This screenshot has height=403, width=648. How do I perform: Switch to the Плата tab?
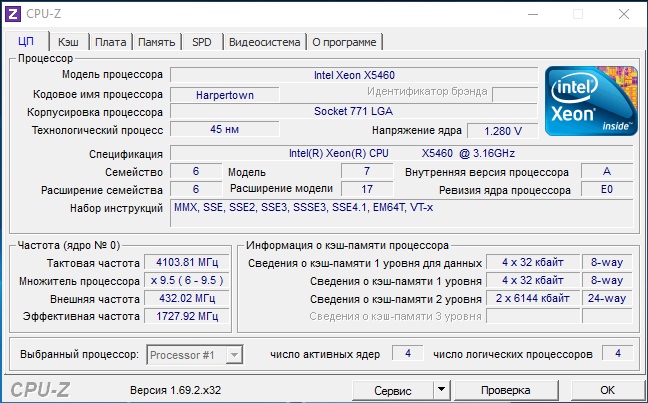[111, 42]
